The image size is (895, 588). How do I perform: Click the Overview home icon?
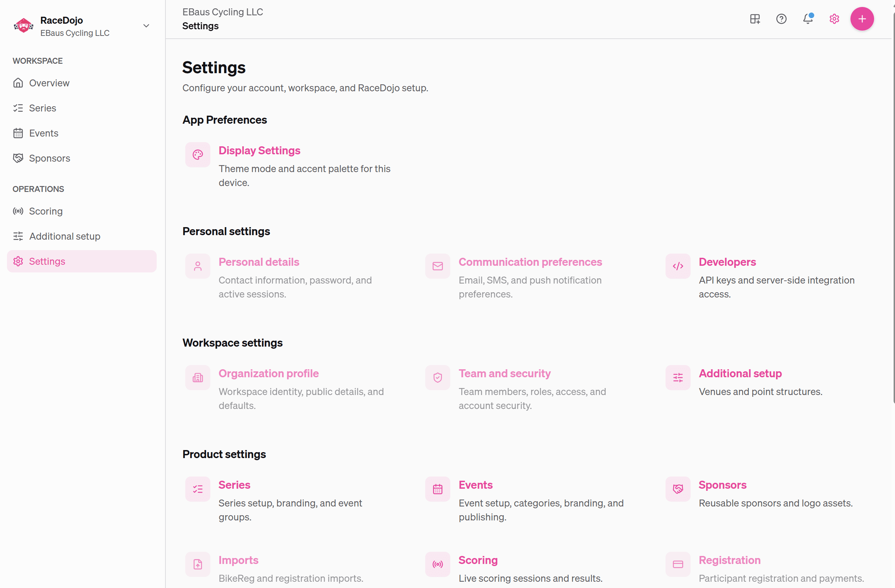[18, 83]
